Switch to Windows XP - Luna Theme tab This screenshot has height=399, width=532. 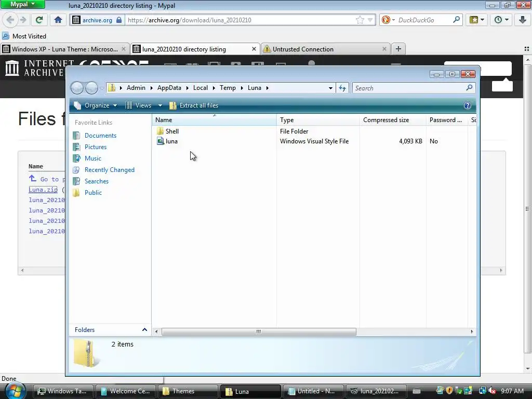[x=65, y=49]
